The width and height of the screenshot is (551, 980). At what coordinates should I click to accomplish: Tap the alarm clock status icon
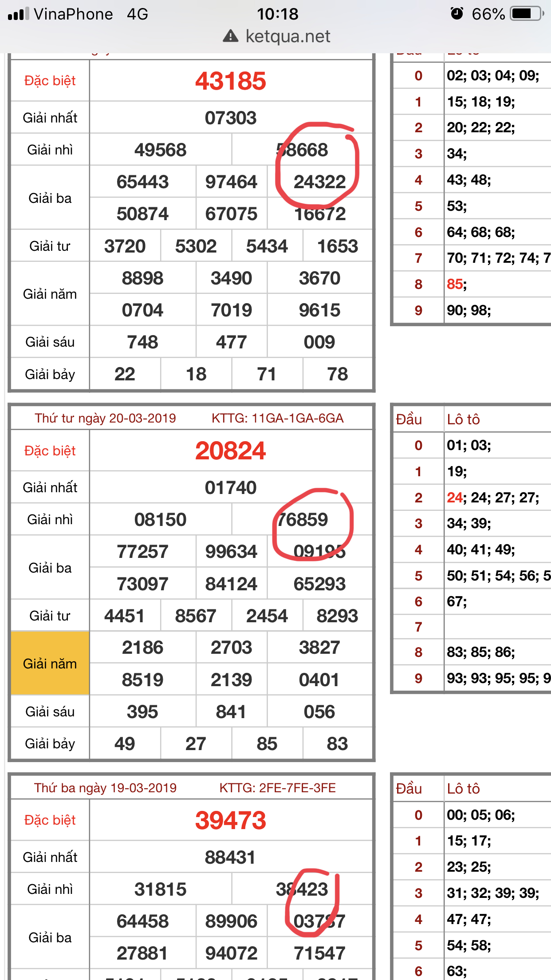[457, 14]
